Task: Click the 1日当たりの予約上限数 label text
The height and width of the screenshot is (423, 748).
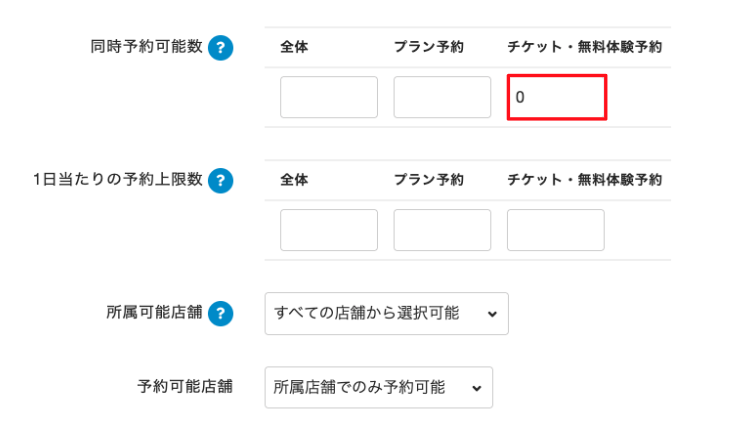Action: pyautogui.click(x=118, y=180)
